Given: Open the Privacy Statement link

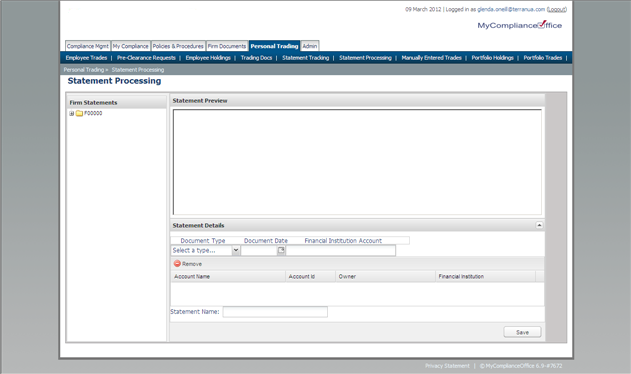Looking at the screenshot, I should tap(447, 366).
